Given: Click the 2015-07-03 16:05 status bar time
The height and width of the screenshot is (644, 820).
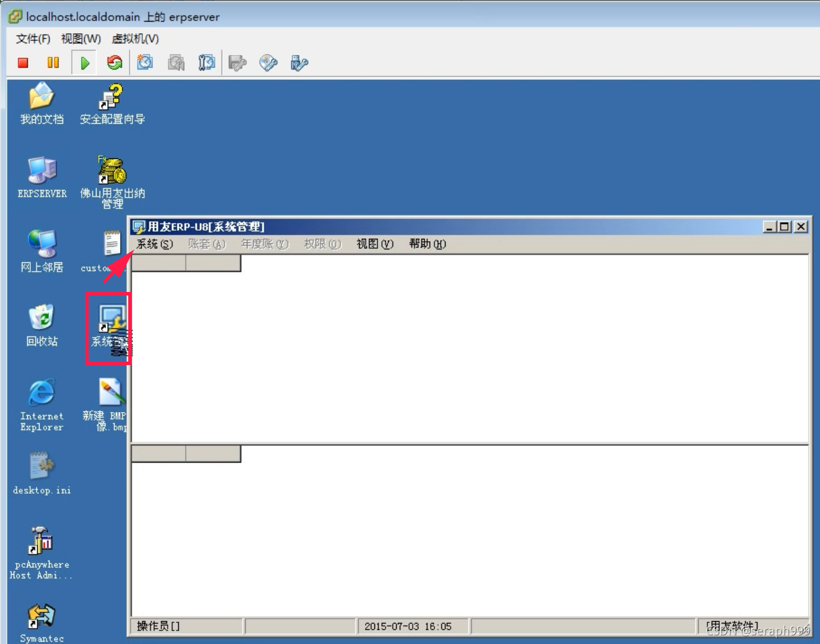Looking at the screenshot, I should pyautogui.click(x=413, y=626).
